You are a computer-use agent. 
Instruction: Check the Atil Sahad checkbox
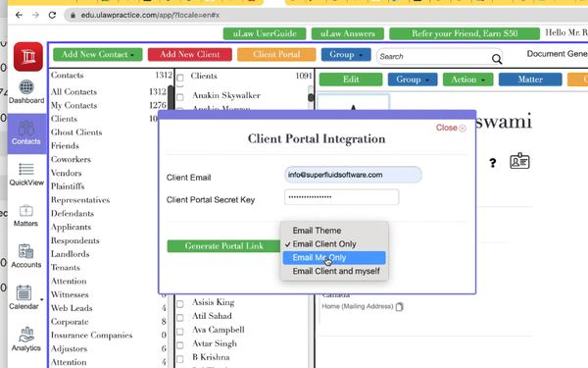click(x=180, y=318)
